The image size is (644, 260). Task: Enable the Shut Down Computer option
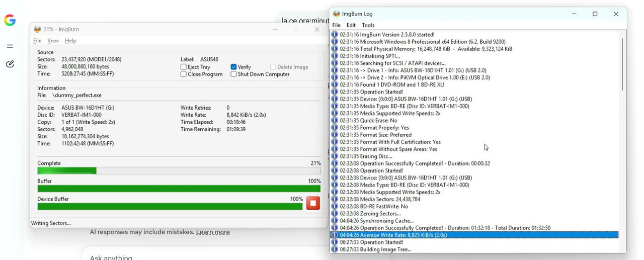tap(234, 74)
